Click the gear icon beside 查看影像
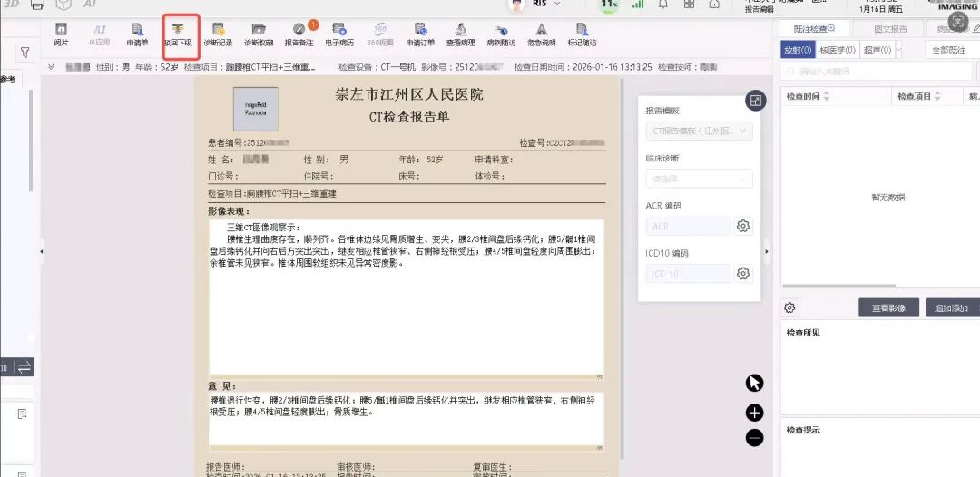Image resolution: width=980 pixels, height=477 pixels. click(789, 307)
